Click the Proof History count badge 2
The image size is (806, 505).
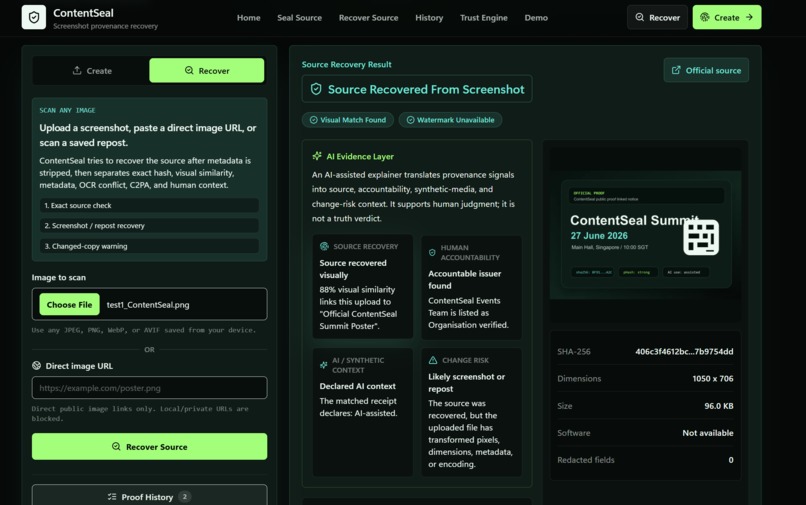185,497
